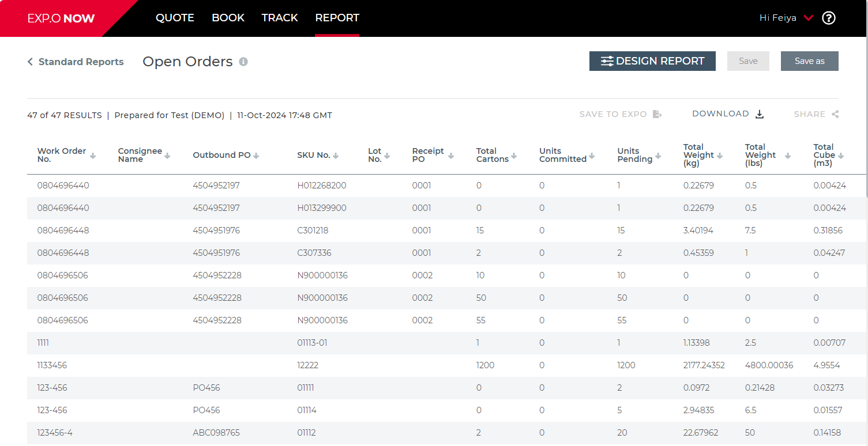
Task: Select SKU cell H012268200
Action: pyautogui.click(x=322, y=186)
